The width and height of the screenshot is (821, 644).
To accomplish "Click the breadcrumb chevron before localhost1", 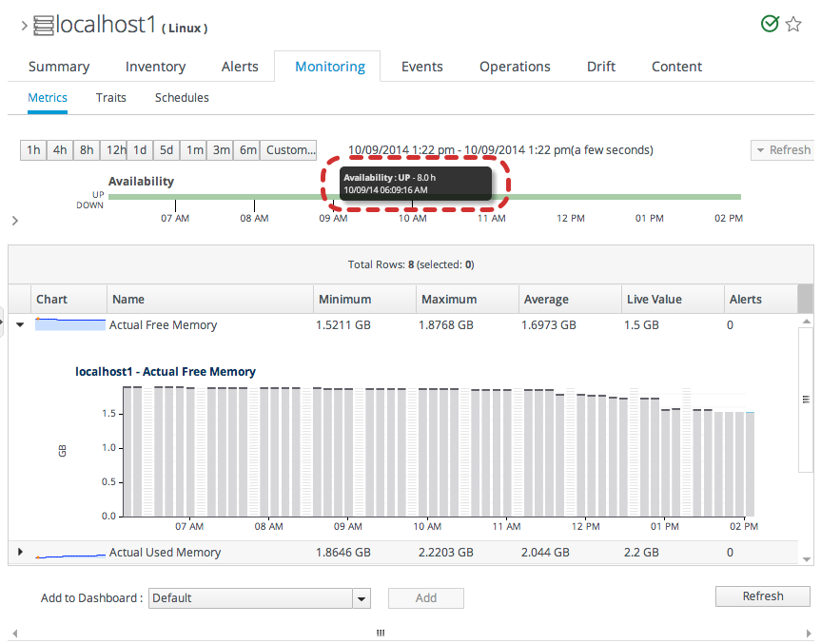I will [x=24, y=26].
